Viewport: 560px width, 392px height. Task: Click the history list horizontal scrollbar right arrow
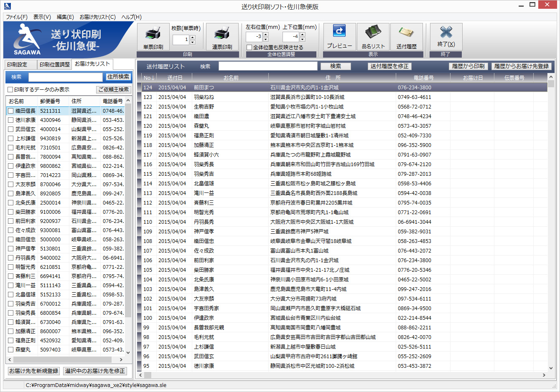(x=544, y=375)
